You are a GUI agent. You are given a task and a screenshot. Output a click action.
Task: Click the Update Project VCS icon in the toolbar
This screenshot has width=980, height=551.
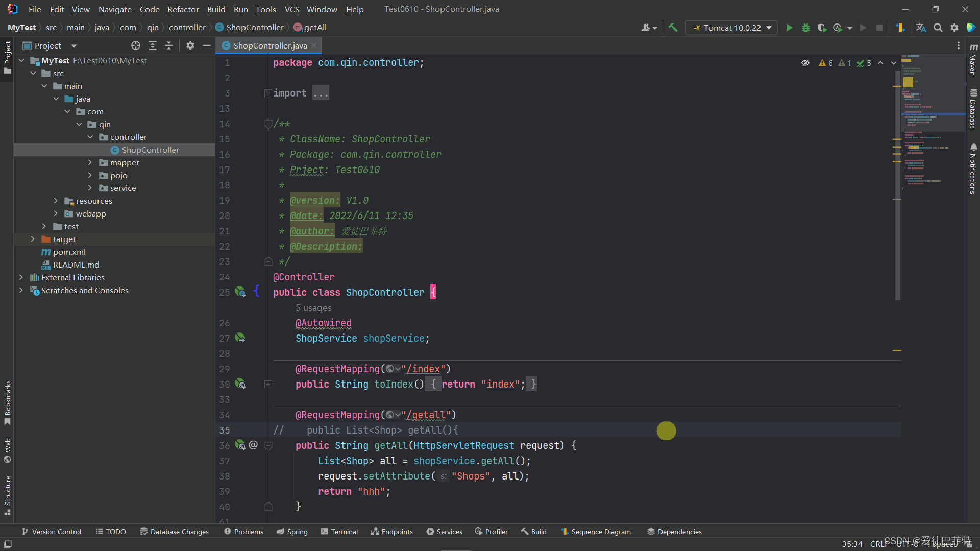[x=900, y=28]
